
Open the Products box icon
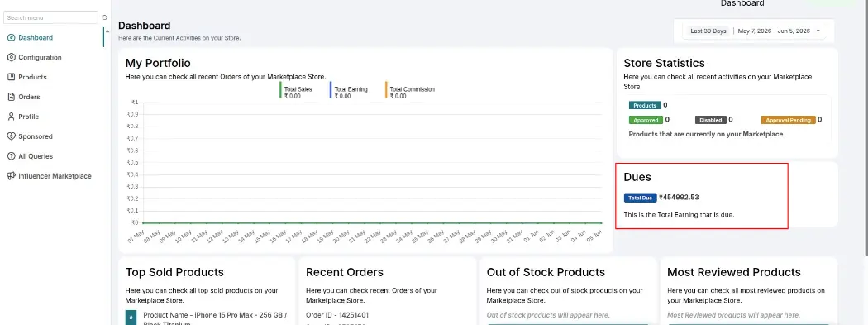point(11,77)
